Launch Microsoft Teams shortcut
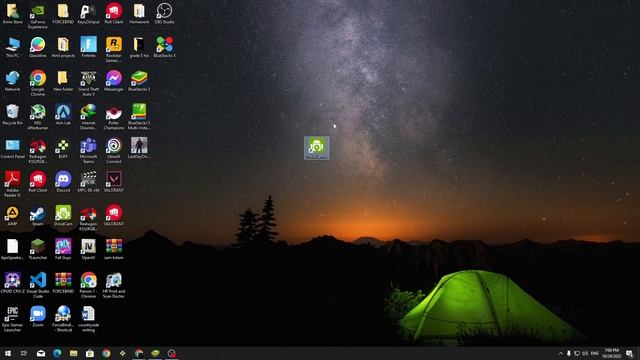This screenshot has width=640, height=360. pos(88,151)
